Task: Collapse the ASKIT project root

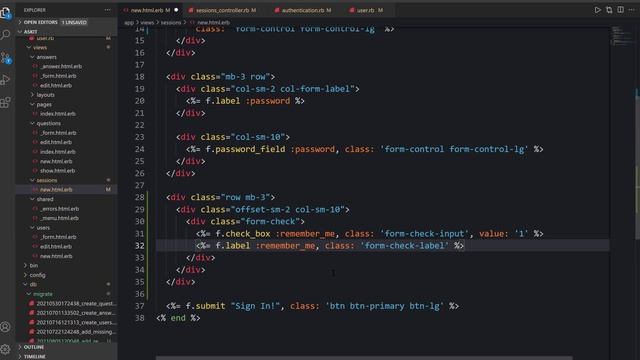Action: pos(20,31)
